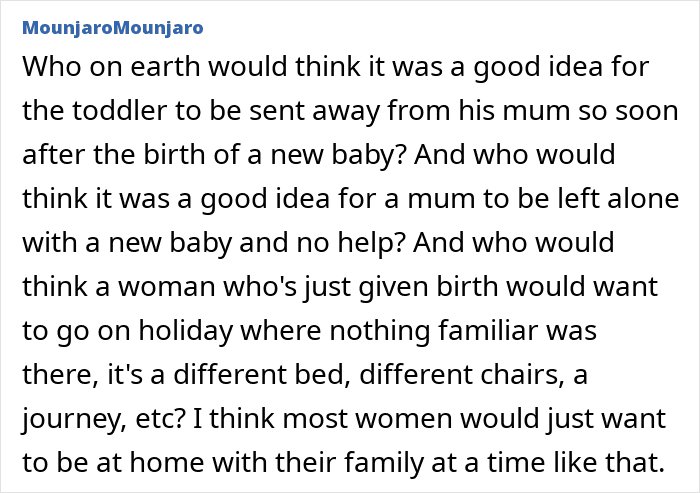The image size is (700, 493).
Task: Click the phrase 'good idea for' in first line
Action: 561,67
